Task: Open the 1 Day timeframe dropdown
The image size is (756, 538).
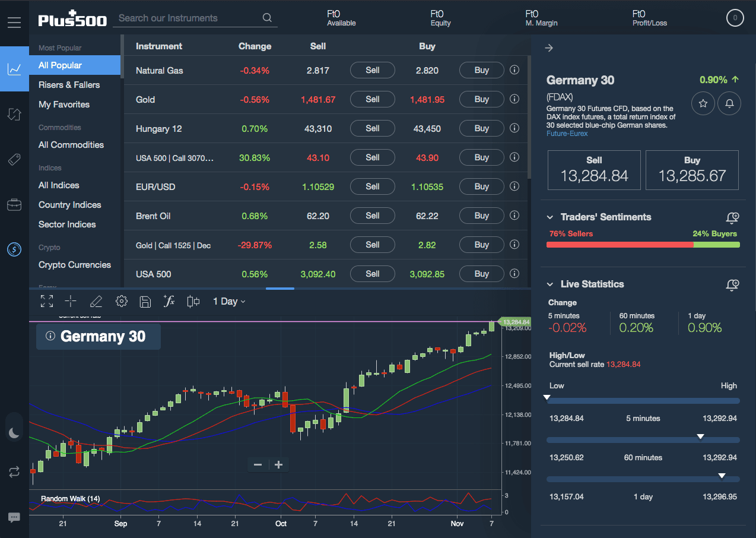Action: pos(229,301)
